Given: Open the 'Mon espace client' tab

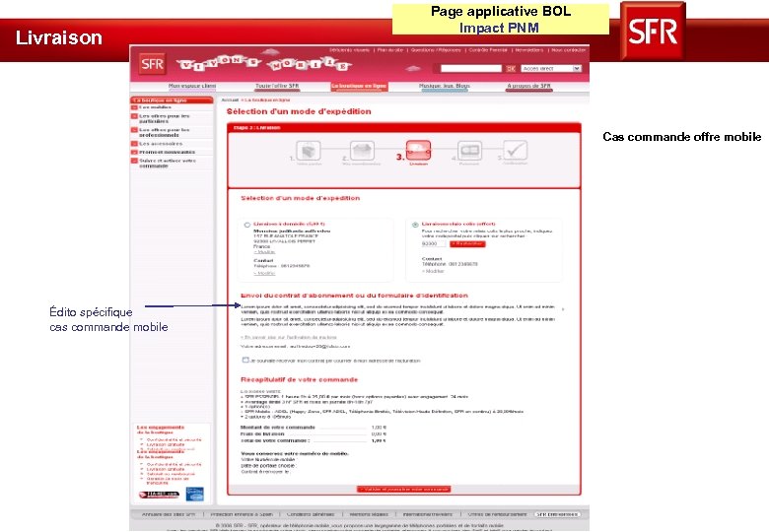Looking at the screenshot, I should tap(192, 87).
